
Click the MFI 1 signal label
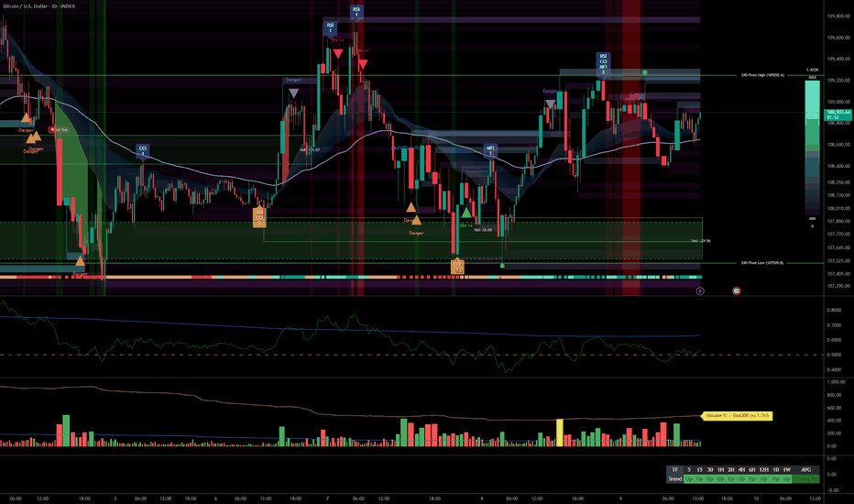pos(490,150)
